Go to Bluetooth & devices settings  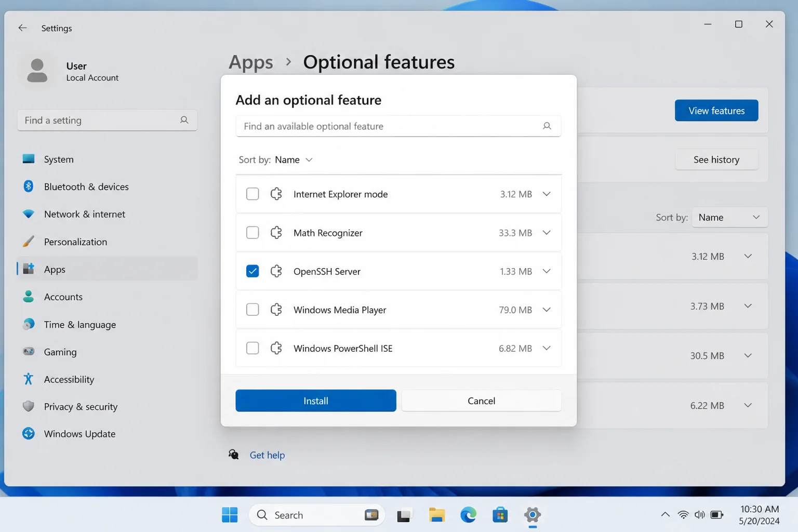coord(108,187)
